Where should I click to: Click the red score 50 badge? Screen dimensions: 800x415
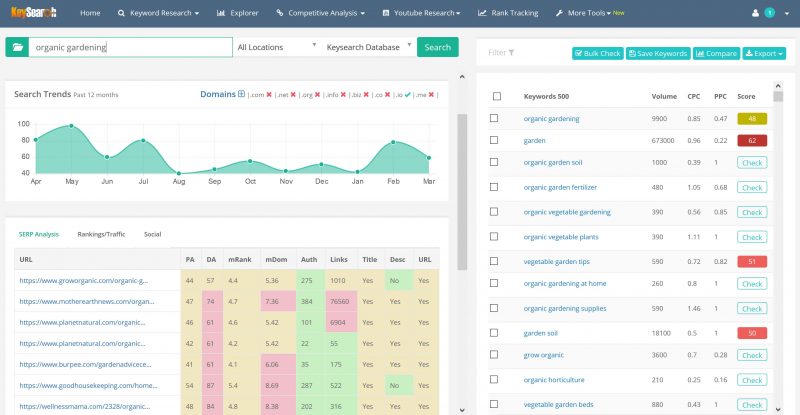pyautogui.click(x=752, y=333)
